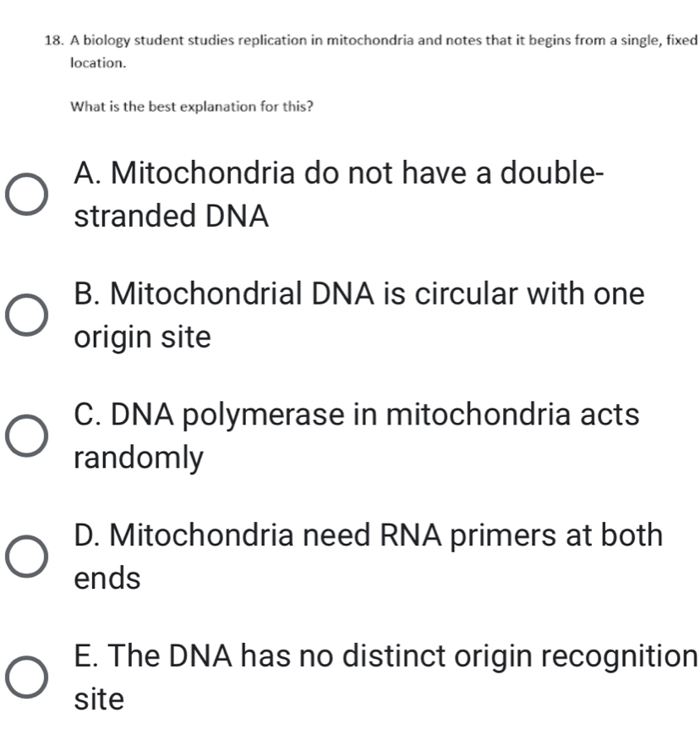
Task: Select the radio button for option D
Action: click(25, 557)
